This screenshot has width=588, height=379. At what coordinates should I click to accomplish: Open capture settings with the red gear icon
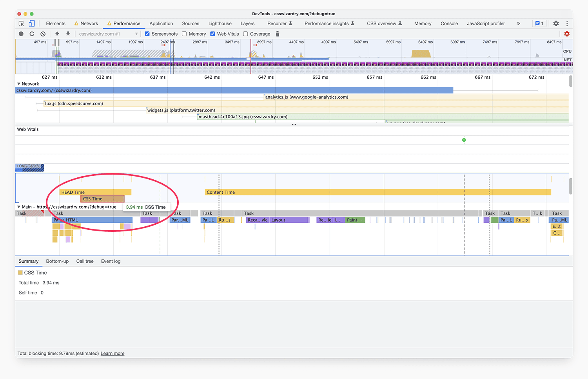pos(567,34)
